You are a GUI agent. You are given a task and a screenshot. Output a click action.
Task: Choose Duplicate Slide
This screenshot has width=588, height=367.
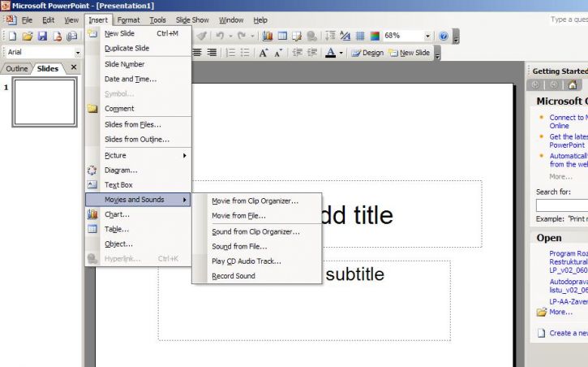click(138, 48)
